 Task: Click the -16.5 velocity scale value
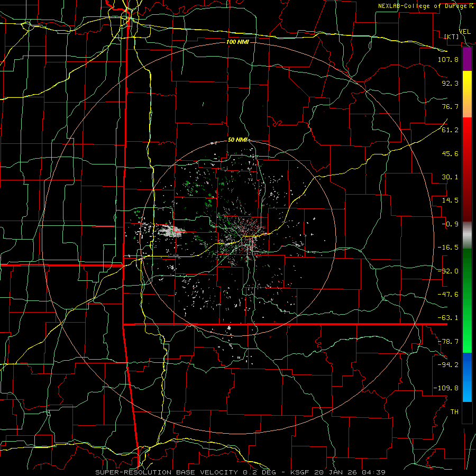[x=448, y=248]
